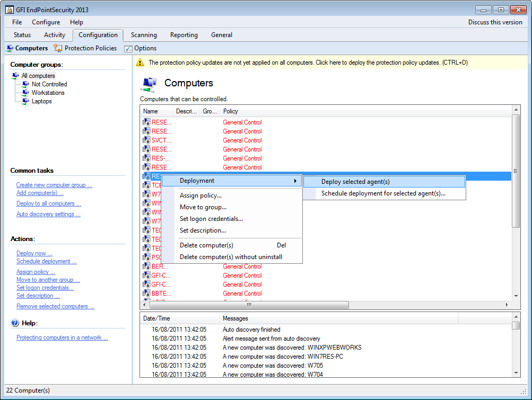Screen dimensions: 532x400
Task: Expand the Deployment submenu arrow
Action: point(295,181)
